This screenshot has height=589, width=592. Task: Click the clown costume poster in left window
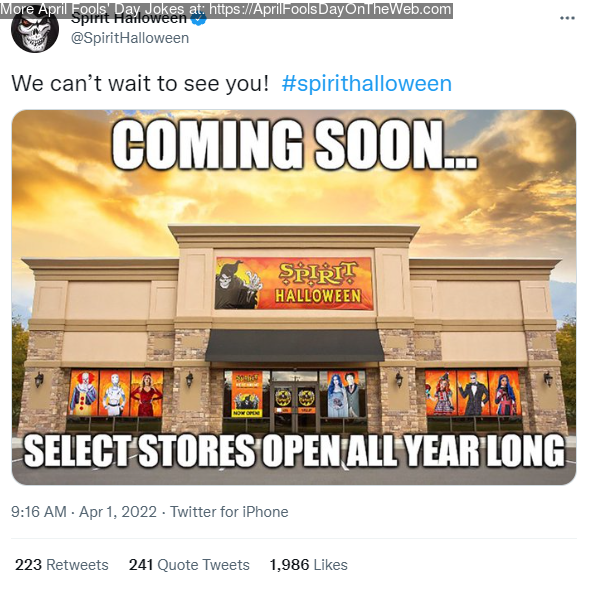[x=84, y=393]
